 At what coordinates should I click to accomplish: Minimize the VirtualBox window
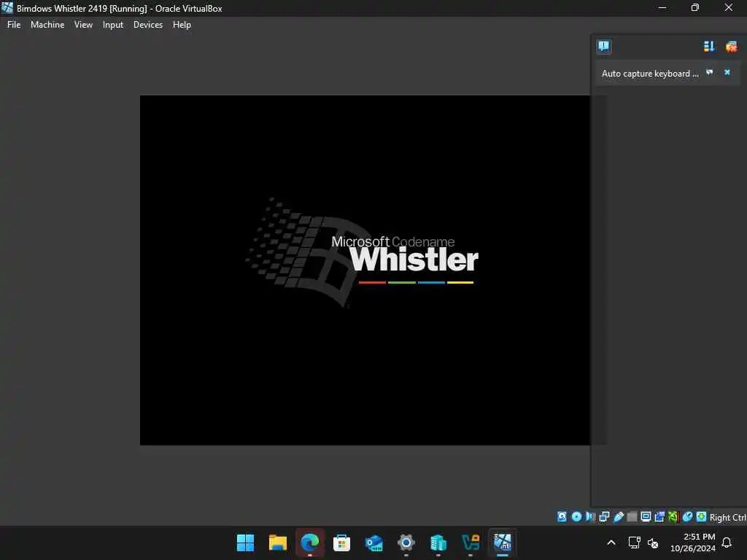click(x=662, y=7)
